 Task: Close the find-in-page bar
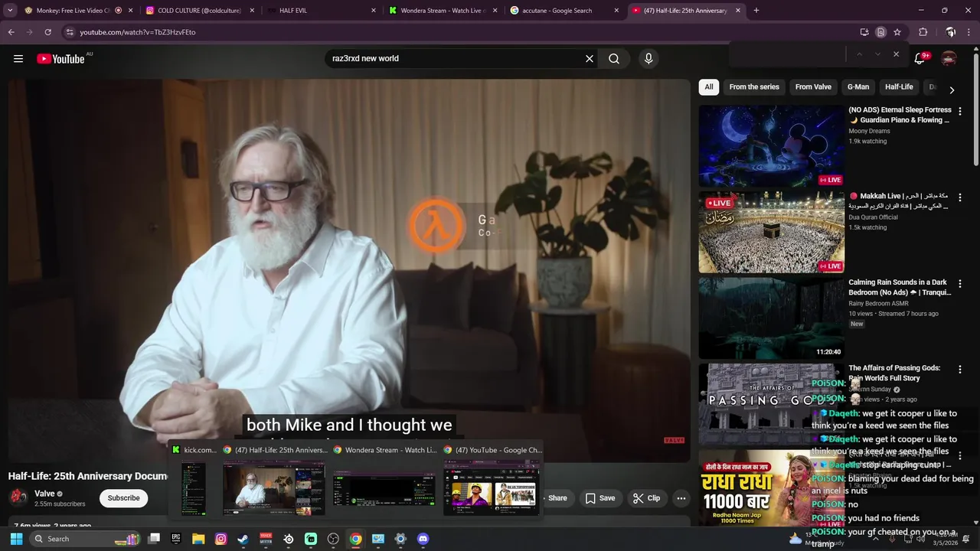(896, 54)
